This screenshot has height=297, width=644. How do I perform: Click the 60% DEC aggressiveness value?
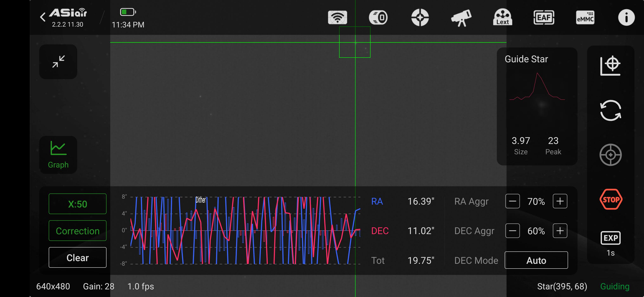(x=536, y=231)
